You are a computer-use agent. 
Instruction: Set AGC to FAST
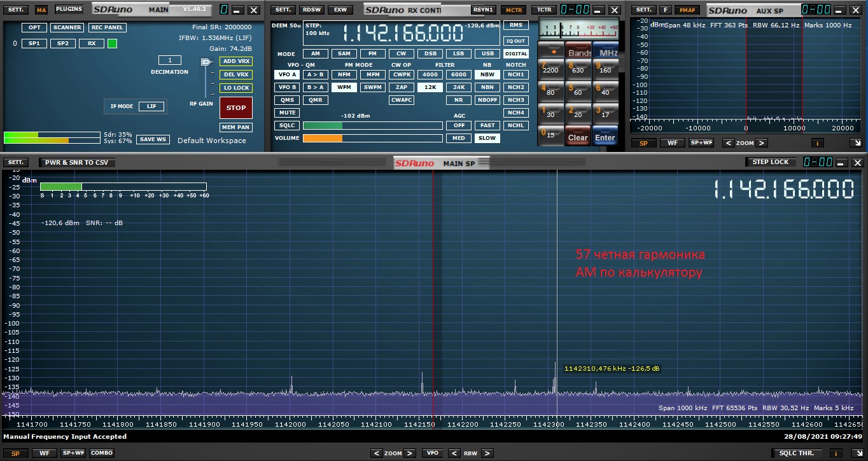[487, 125]
